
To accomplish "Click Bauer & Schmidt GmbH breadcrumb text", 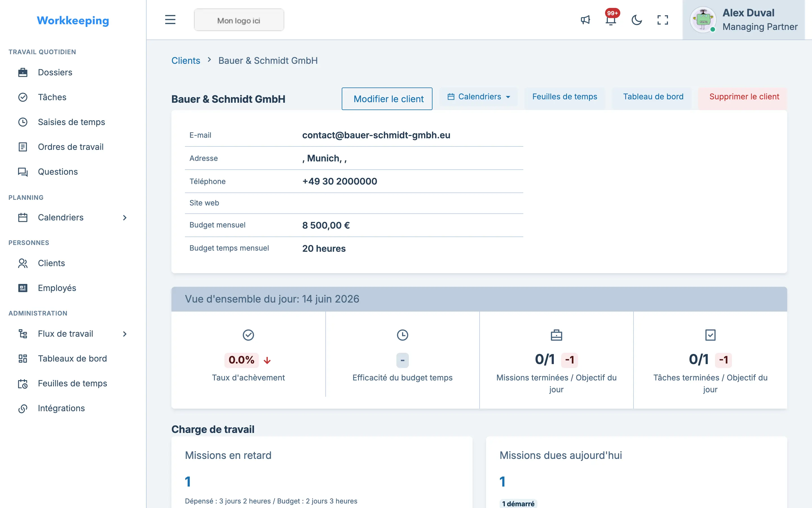I will pos(268,60).
